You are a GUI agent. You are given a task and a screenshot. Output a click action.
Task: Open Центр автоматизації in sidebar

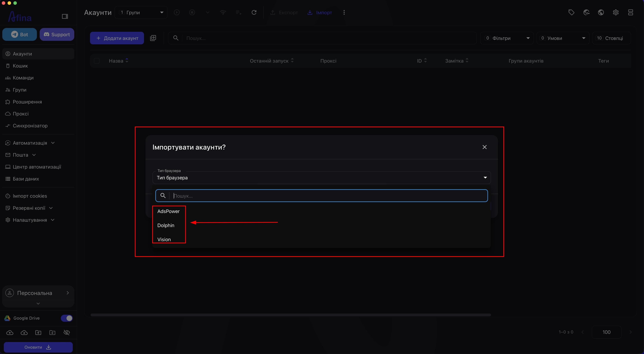click(38, 167)
